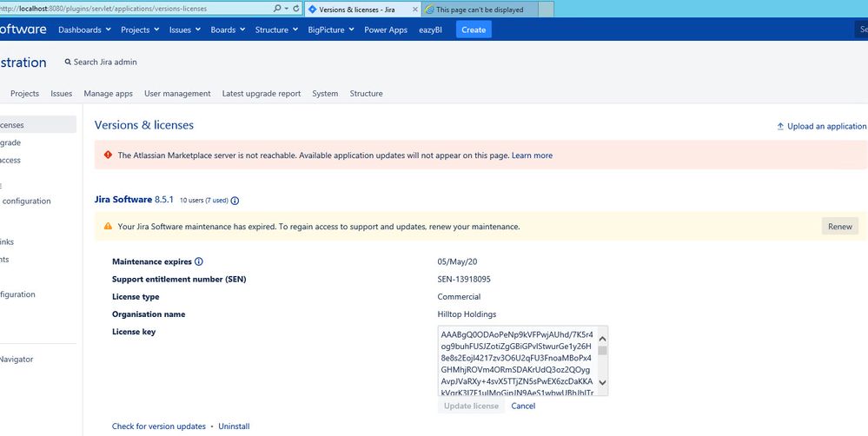Select the Navigator item in sidebar
This screenshot has width=868, height=436.
point(17,359)
